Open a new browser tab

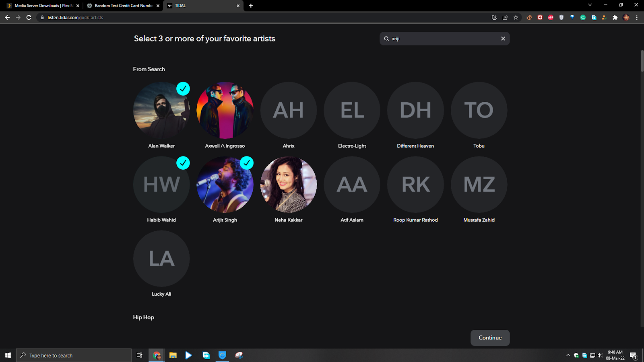(251, 6)
